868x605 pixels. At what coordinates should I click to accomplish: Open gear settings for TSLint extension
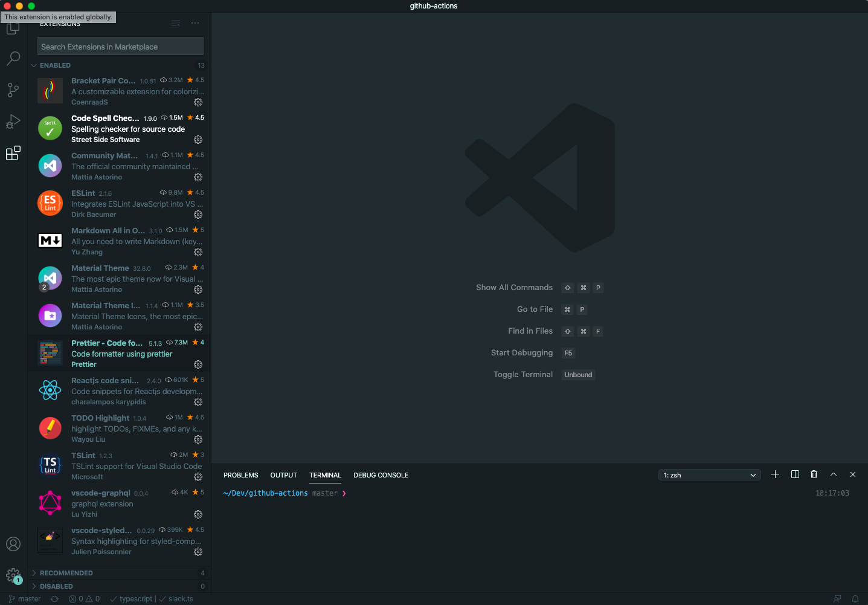(198, 477)
